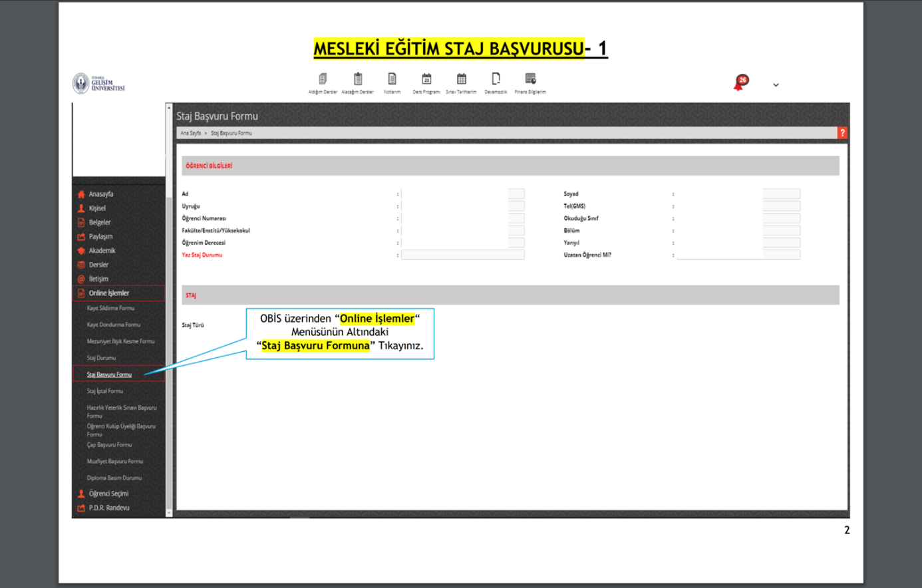The image size is (922, 588).
Task: Open the notifications bell with badge 26
Action: (740, 83)
